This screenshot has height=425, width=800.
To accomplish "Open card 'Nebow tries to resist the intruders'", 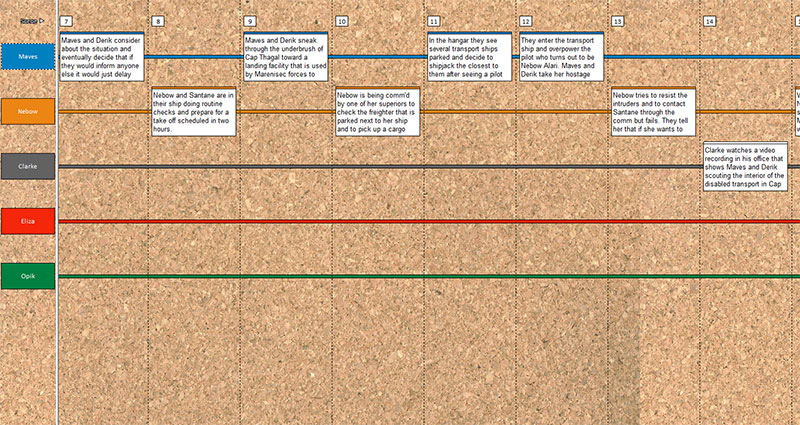I will pos(654,111).
